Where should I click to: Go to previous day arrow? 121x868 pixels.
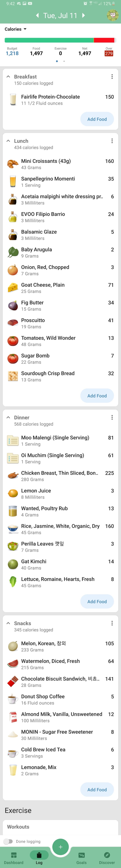[x=37, y=15]
